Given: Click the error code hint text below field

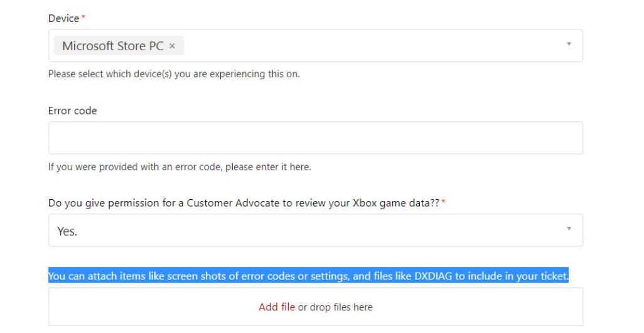Looking at the screenshot, I should click(180, 167).
